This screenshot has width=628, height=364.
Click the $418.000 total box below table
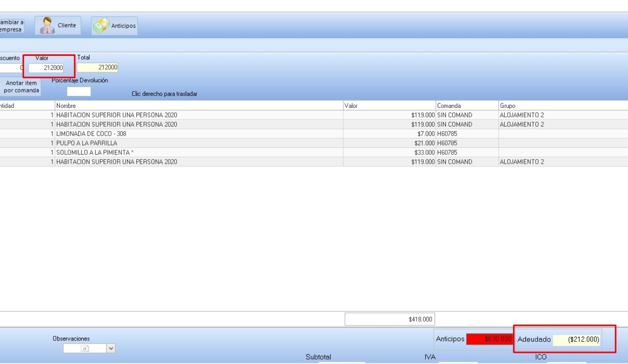[x=390, y=319]
